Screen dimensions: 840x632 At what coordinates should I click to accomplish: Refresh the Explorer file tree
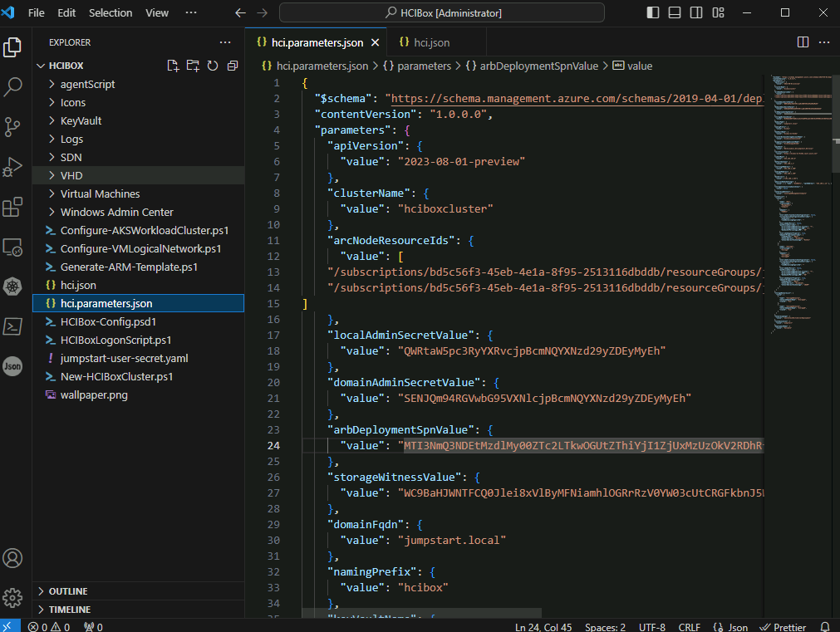pos(213,66)
